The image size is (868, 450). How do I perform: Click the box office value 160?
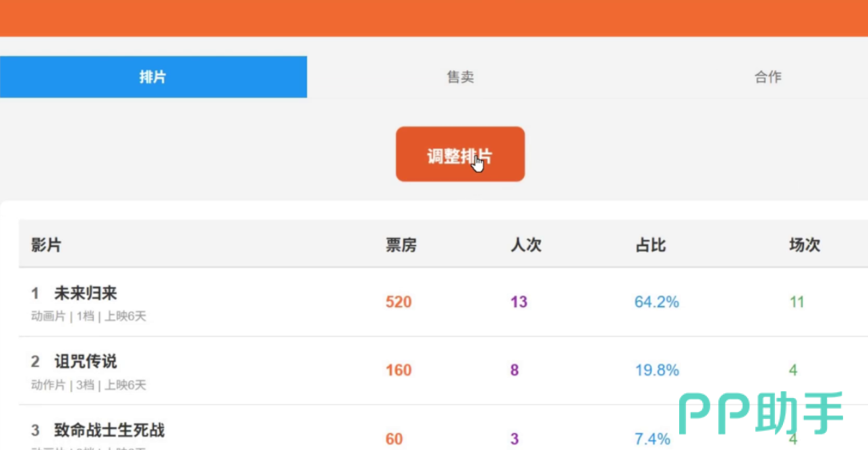pos(399,370)
